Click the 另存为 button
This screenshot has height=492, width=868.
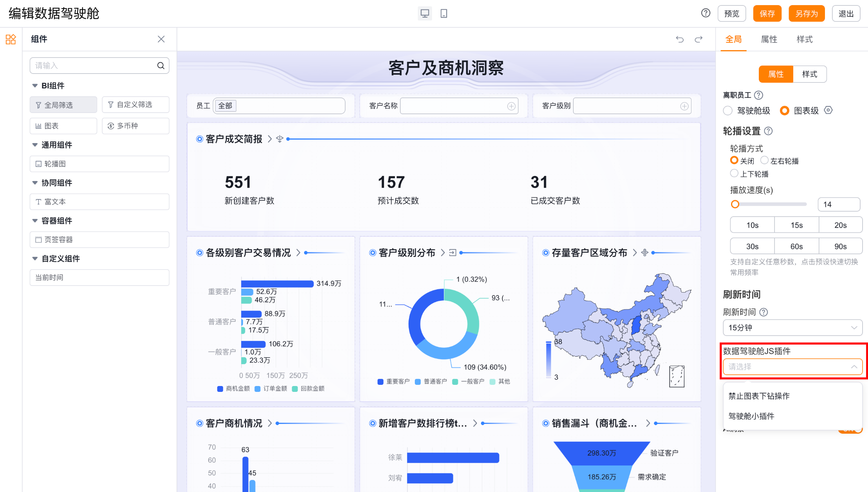pyautogui.click(x=807, y=14)
